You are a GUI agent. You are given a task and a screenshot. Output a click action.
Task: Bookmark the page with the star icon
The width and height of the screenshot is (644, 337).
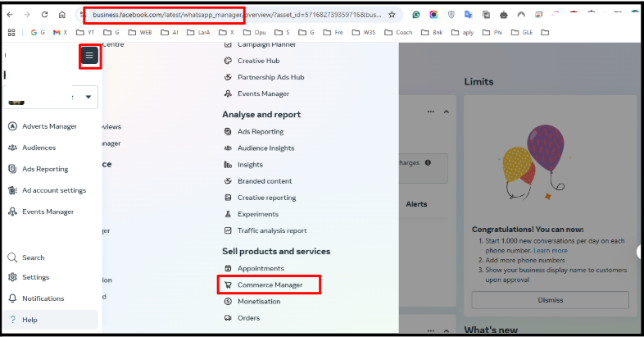[392, 15]
